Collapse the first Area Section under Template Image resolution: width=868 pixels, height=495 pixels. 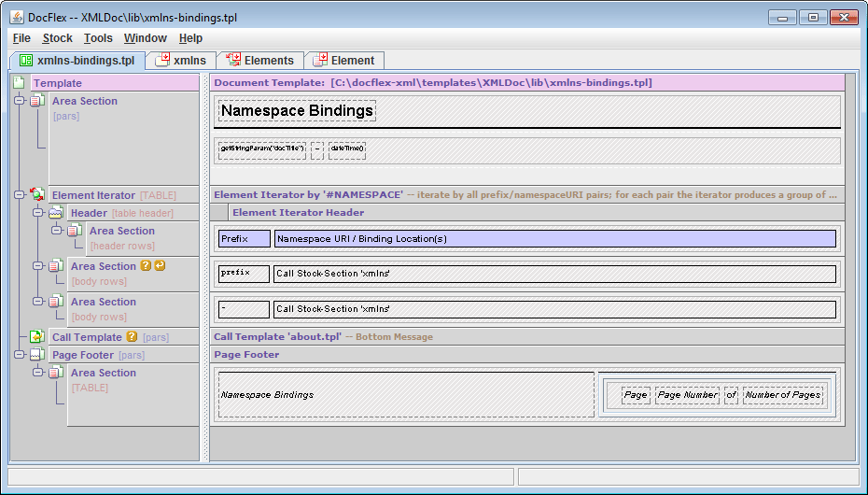pos(20,101)
